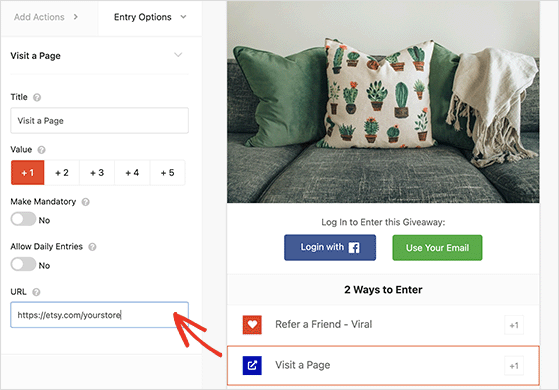Click the red heart Refer a Friend icon
Image resolution: width=559 pixels, height=390 pixels.
click(x=252, y=324)
